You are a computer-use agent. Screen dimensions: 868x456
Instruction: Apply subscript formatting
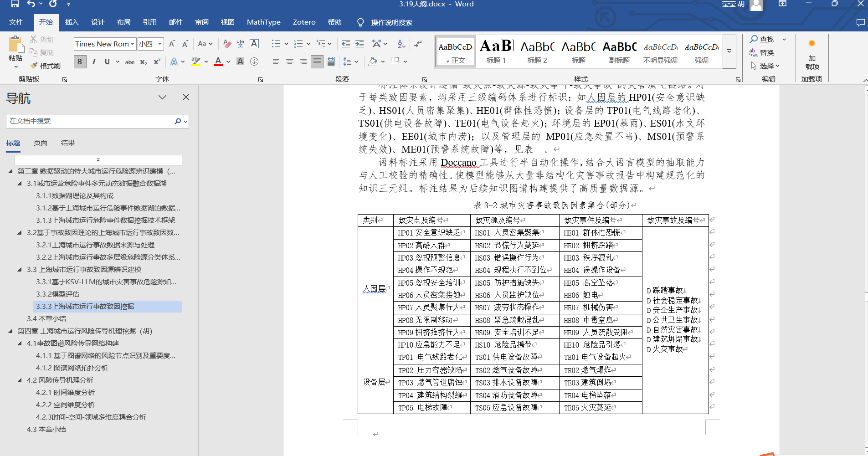pos(143,62)
